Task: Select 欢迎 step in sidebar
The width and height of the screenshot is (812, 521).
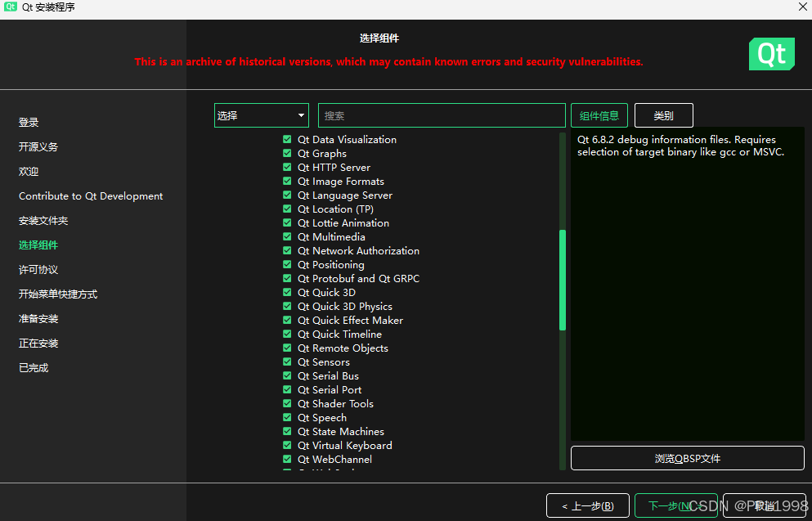Action: 29,172
